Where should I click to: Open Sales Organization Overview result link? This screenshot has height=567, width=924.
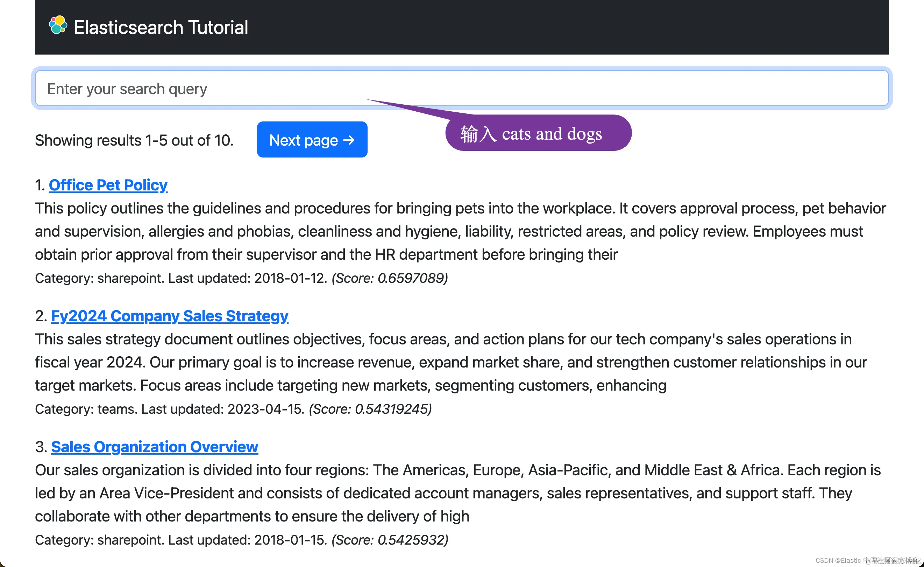click(155, 447)
